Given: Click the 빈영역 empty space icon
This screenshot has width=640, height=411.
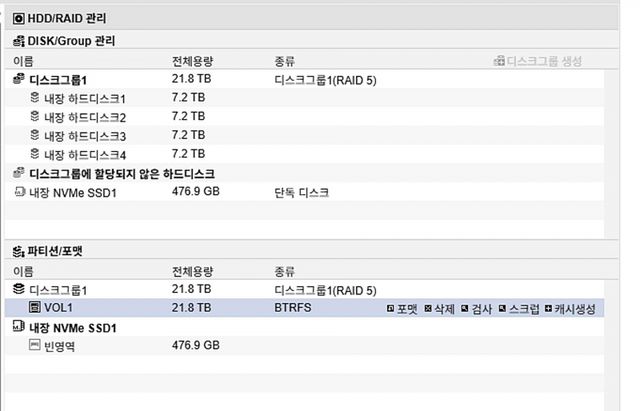Looking at the screenshot, I should click(x=34, y=345).
